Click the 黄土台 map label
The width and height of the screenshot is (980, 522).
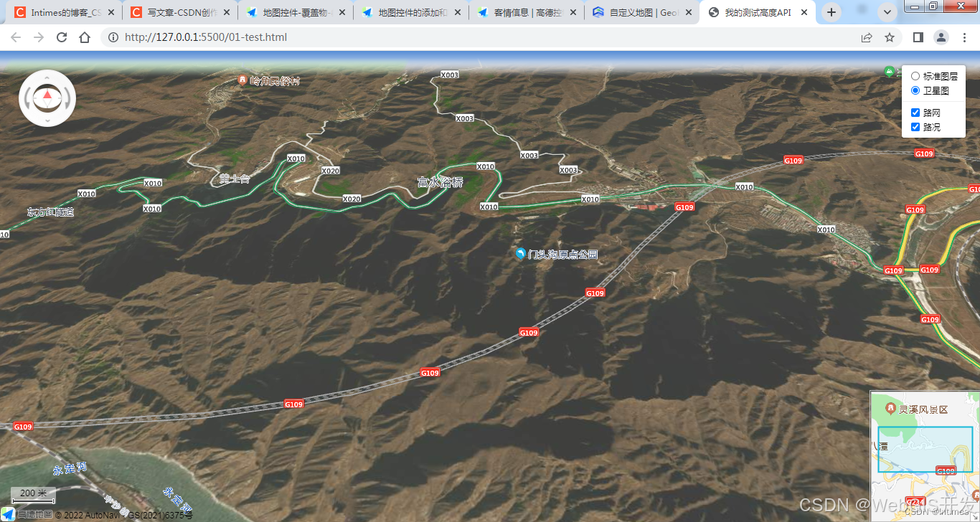point(235,179)
